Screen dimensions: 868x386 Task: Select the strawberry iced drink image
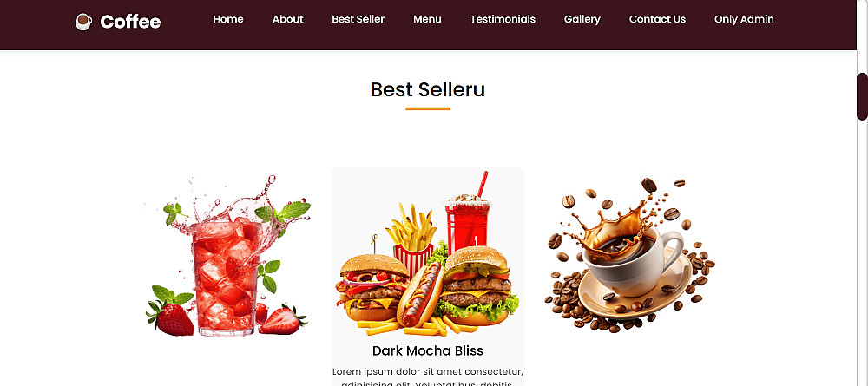coord(227,256)
